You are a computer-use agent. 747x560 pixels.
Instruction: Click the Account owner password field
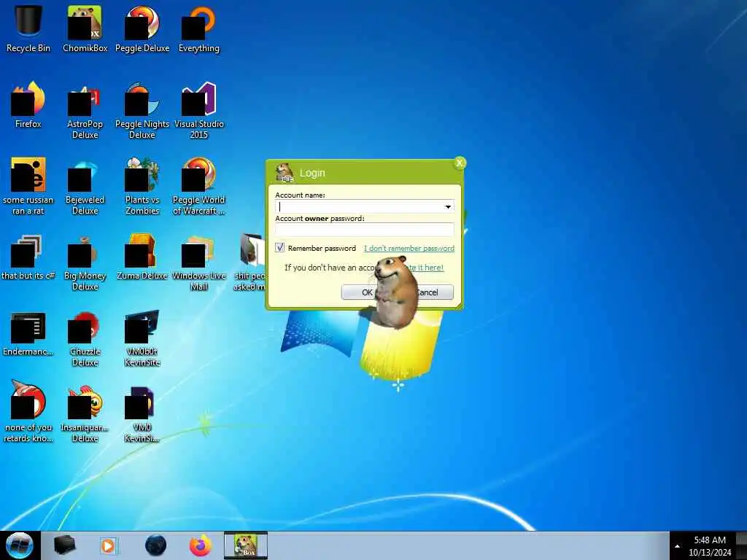[365, 230]
